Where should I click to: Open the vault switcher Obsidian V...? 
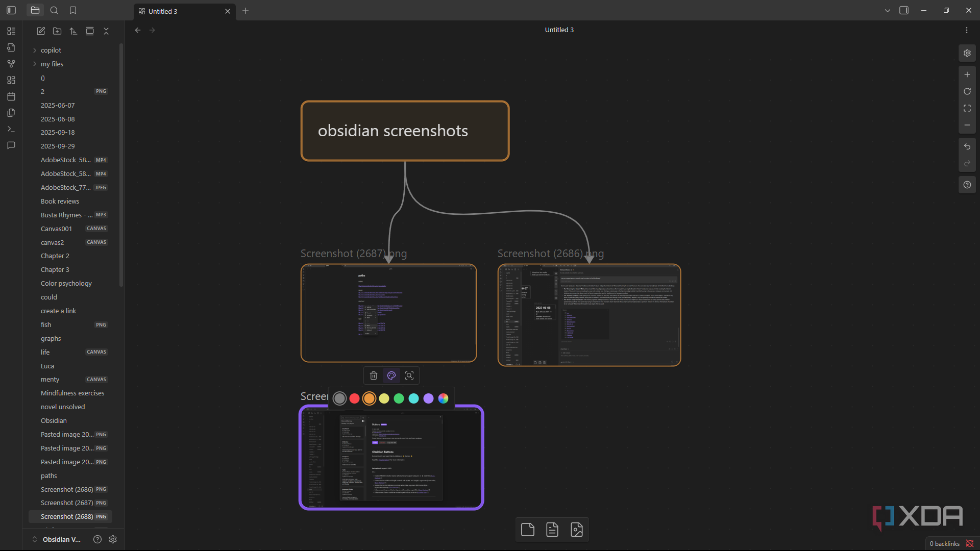click(57, 539)
